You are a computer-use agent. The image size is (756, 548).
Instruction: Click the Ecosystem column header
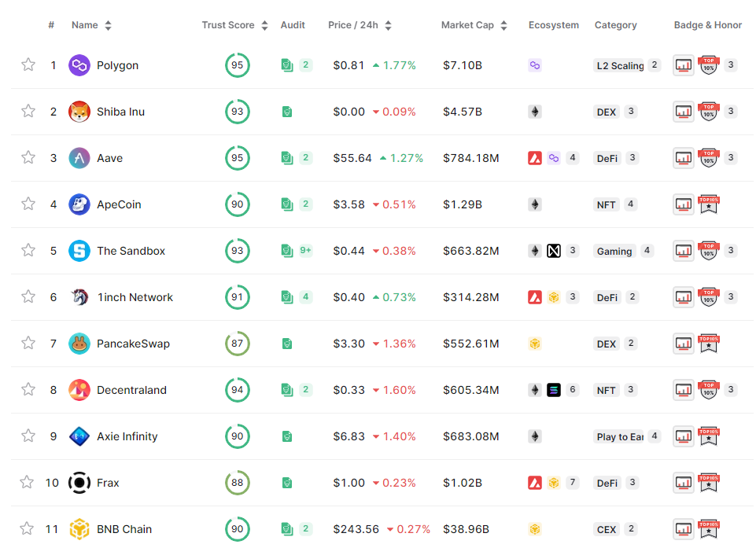click(x=554, y=25)
